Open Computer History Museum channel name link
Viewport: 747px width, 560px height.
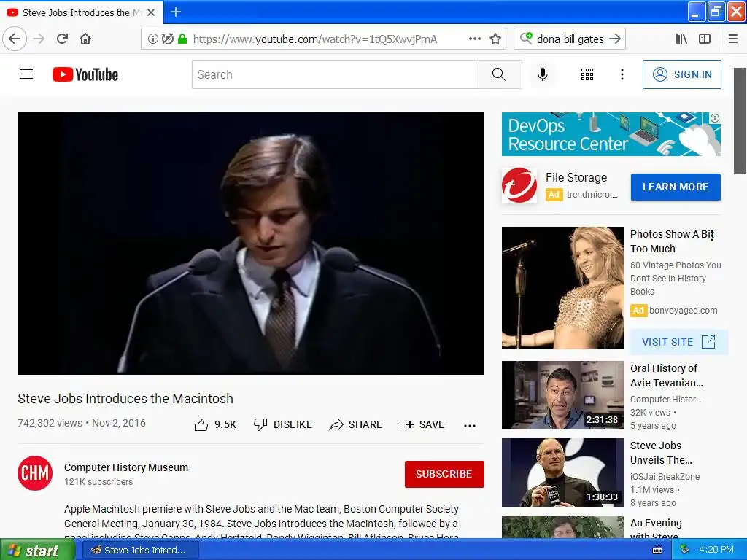point(126,467)
